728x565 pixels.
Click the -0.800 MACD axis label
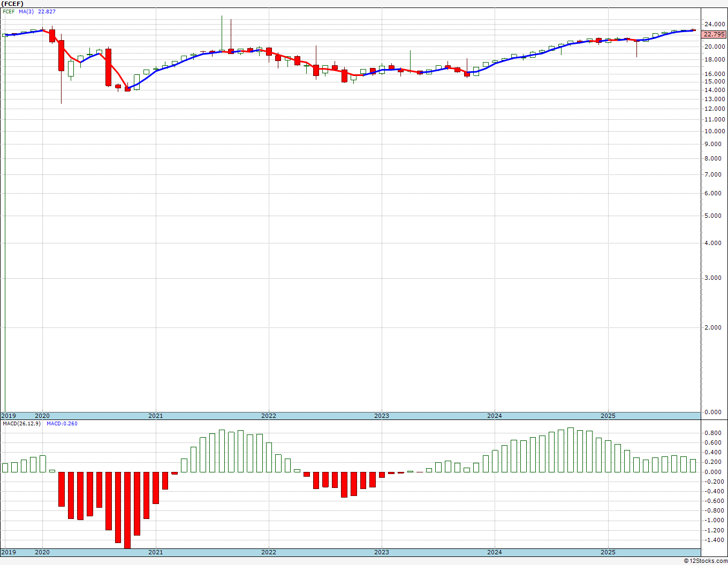[716, 511]
